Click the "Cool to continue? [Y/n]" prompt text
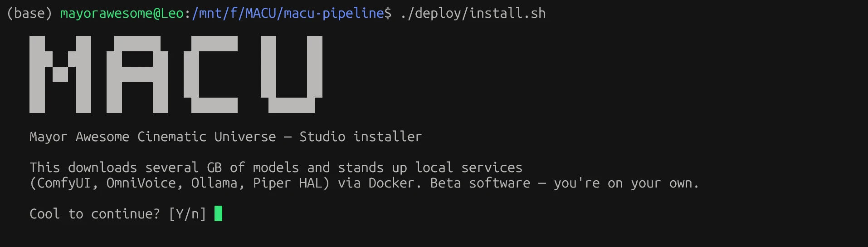Viewport: 868px width, 247px height. [118, 213]
